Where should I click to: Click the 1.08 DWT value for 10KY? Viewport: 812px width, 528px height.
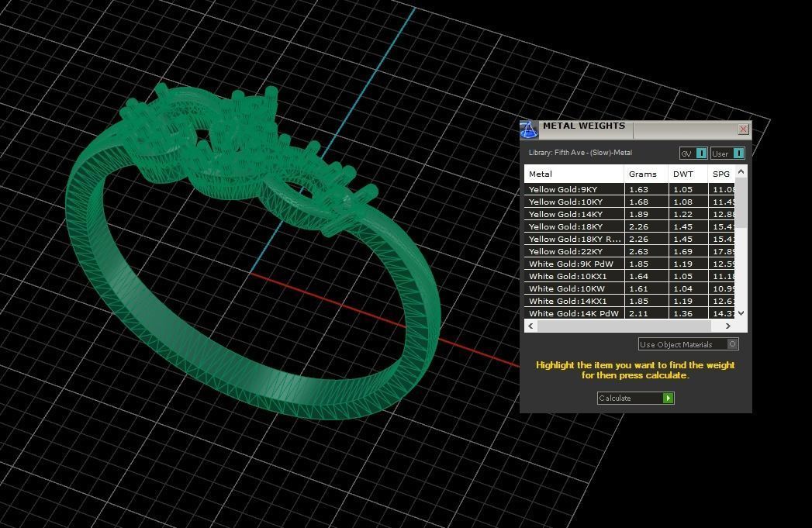pos(683,202)
